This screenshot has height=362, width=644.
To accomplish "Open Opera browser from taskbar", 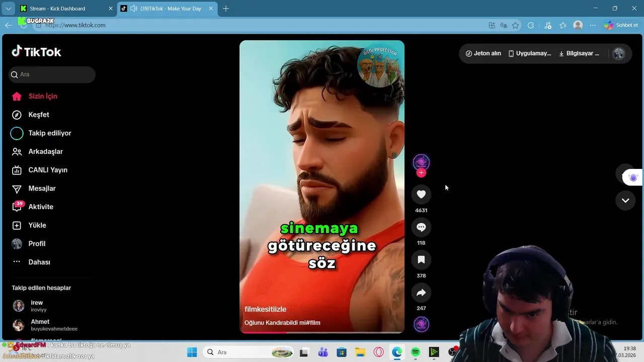I will click(378, 352).
